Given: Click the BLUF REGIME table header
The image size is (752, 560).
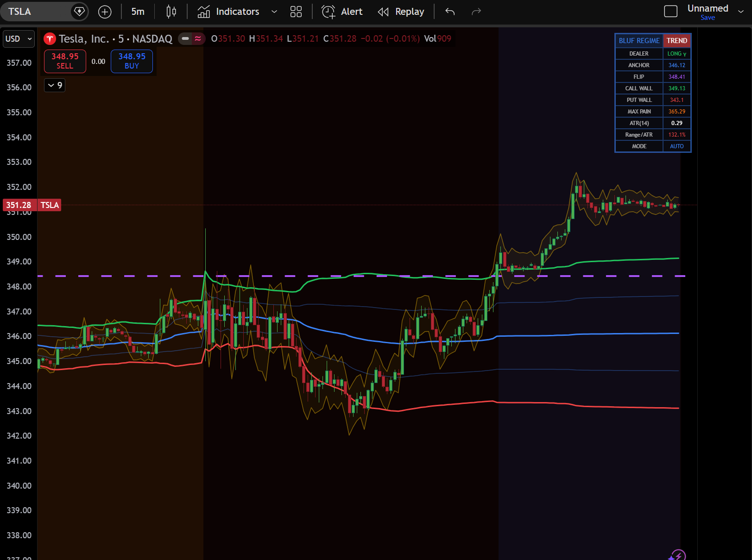Looking at the screenshot, I should (x=639, y=41).
